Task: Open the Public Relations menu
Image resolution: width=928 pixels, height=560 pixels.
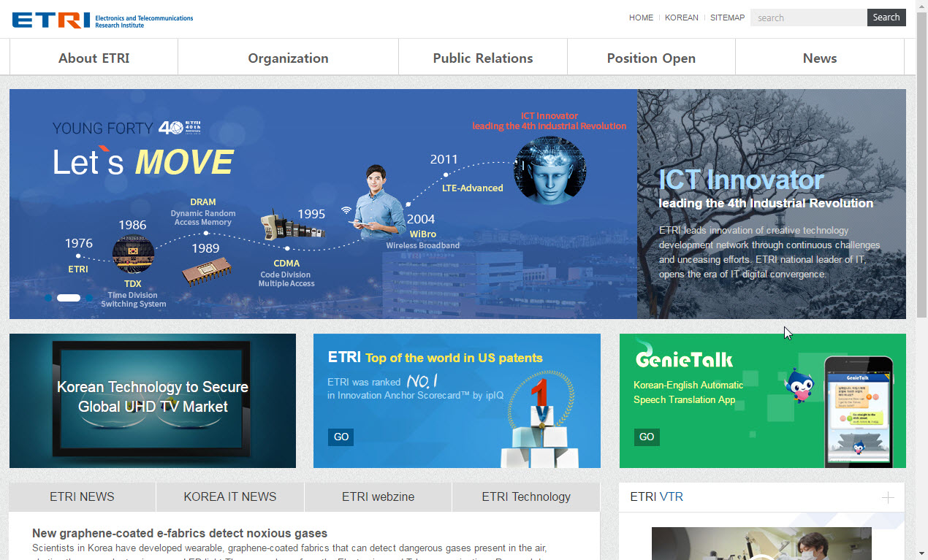Action: (x=482, y=58)
